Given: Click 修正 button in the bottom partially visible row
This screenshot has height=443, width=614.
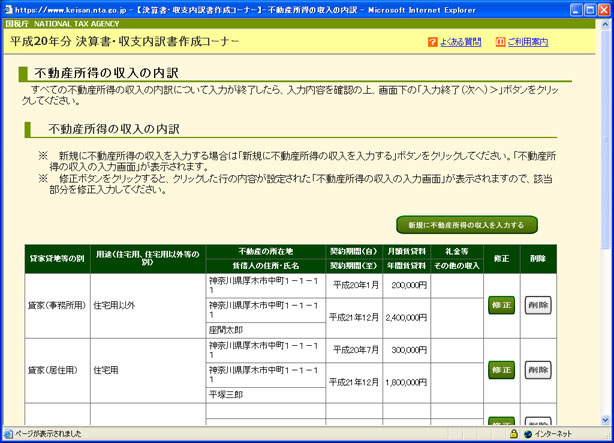Looking at the screenshot, I should tap(501, 422).
